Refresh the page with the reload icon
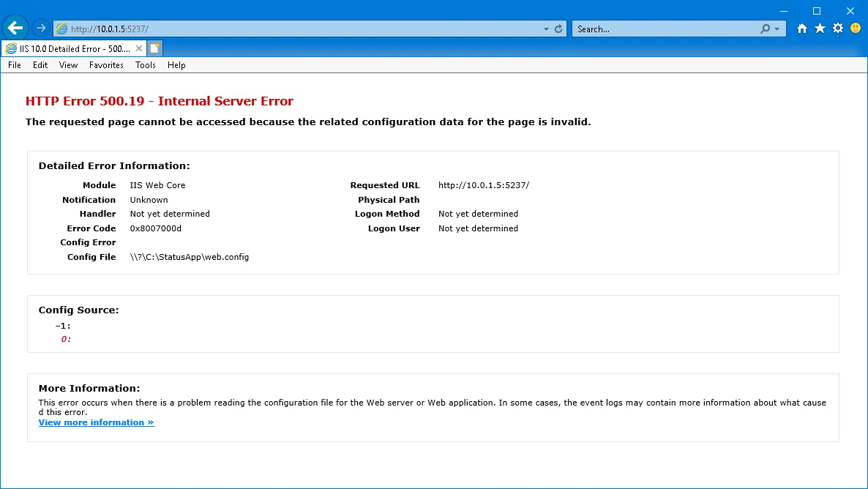Viewport: 868px width, 489px height. click(558, 29)
